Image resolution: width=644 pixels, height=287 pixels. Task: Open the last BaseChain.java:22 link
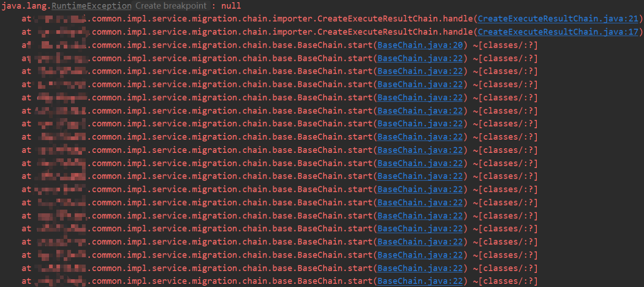[x=420, y=281]
